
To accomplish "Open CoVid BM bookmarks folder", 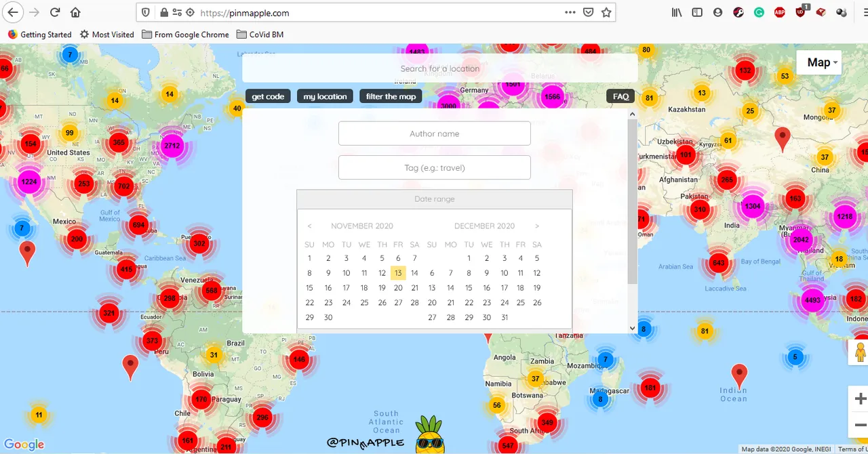I will click(260, 35).
